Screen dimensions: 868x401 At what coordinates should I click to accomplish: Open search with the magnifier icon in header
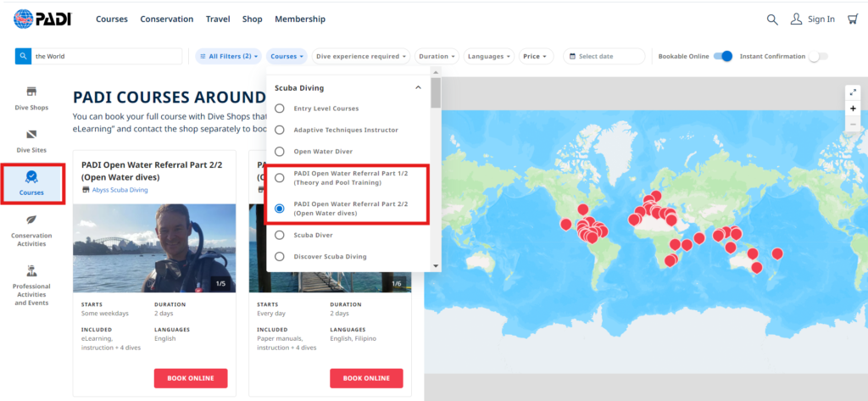[x=771, y=19]
